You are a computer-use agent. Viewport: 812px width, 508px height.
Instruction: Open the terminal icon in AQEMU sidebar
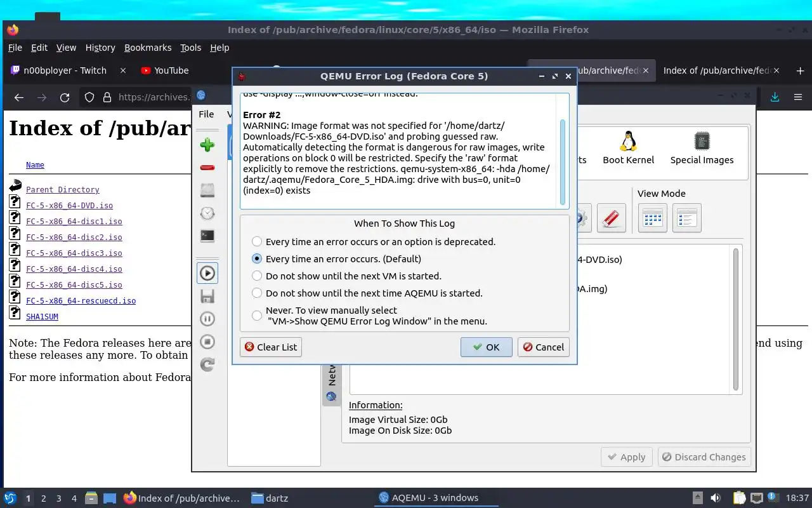point(207,236)
